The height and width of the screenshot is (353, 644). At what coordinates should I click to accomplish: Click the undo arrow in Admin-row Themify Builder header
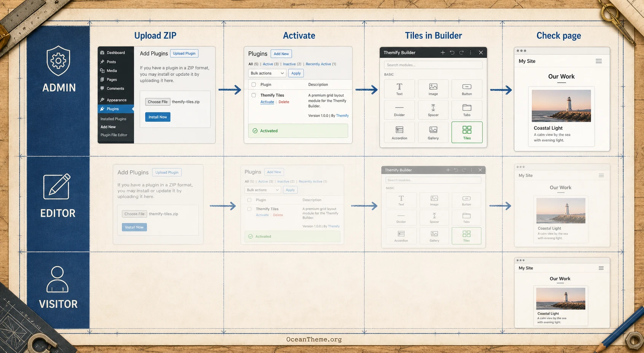click(x=452, y=52)
